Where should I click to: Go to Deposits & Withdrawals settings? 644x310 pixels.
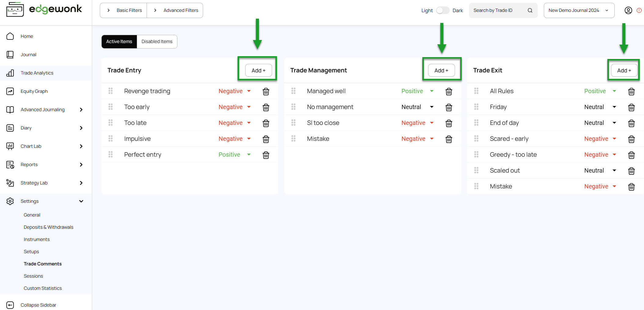coord(49,227)
